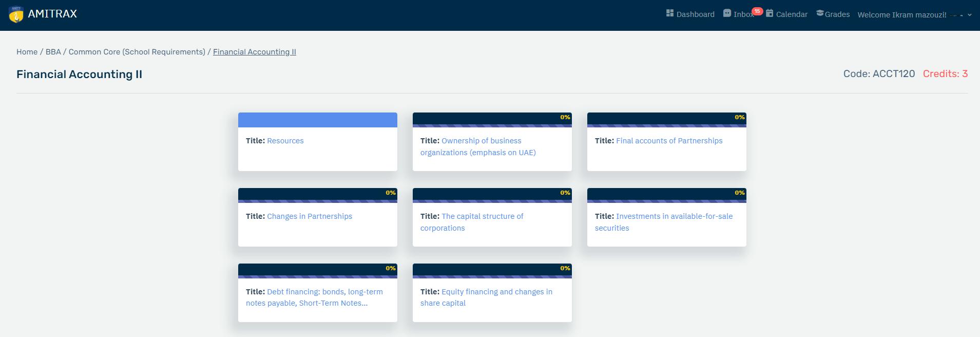Click the red 15 notification badge
The height and width of the screenshot is (337, 980).
pos(757,11)
